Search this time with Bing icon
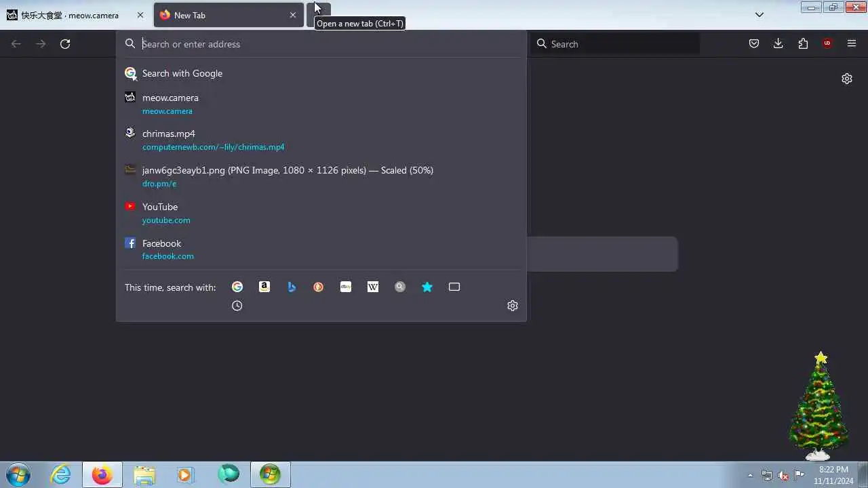The image size is (868, 488). [292, 287]
